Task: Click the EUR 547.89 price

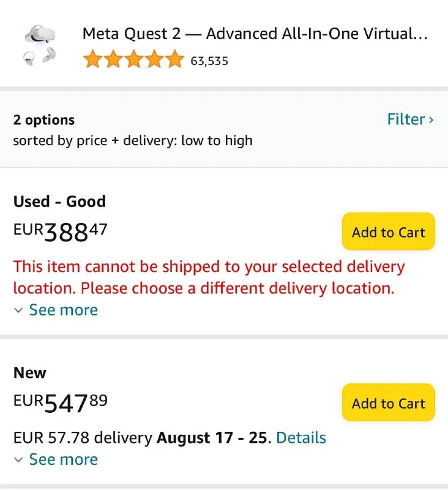Action: pyautogui.click(x=61, y=403)
